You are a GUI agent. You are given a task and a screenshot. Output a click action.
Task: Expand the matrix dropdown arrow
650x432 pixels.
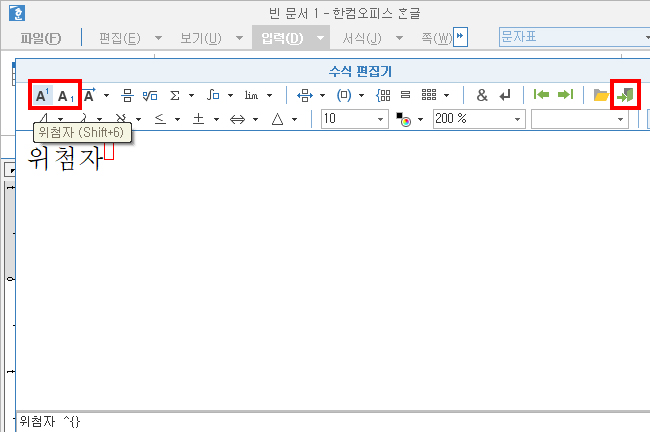tap(446, 96)
